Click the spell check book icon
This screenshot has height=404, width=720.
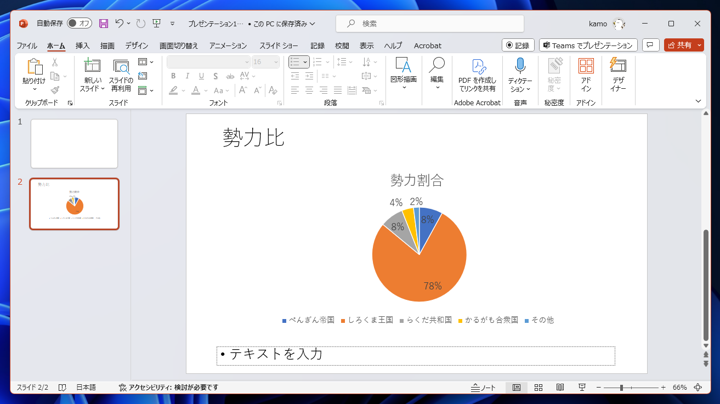[62, 387]
